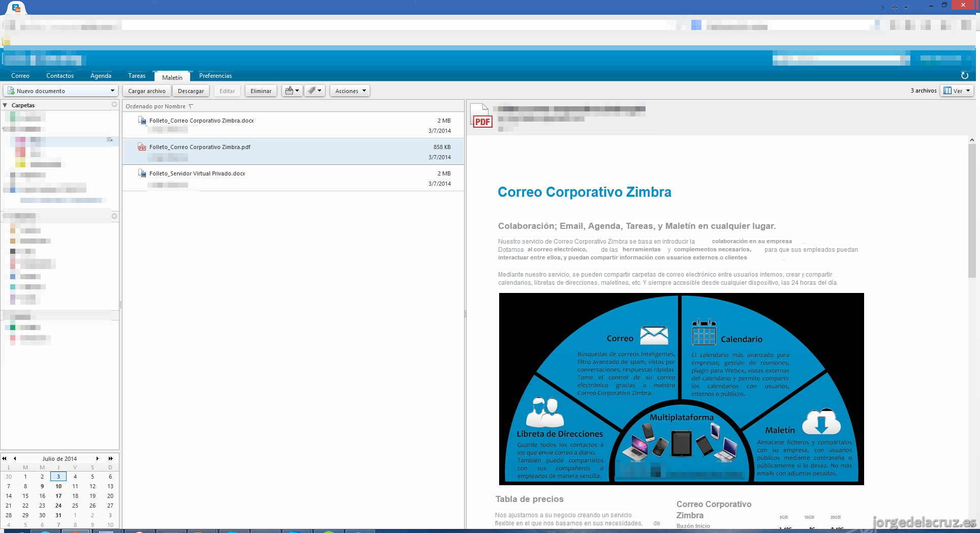
Task: Select the Maletín tab
Action: tap(172, 77)
